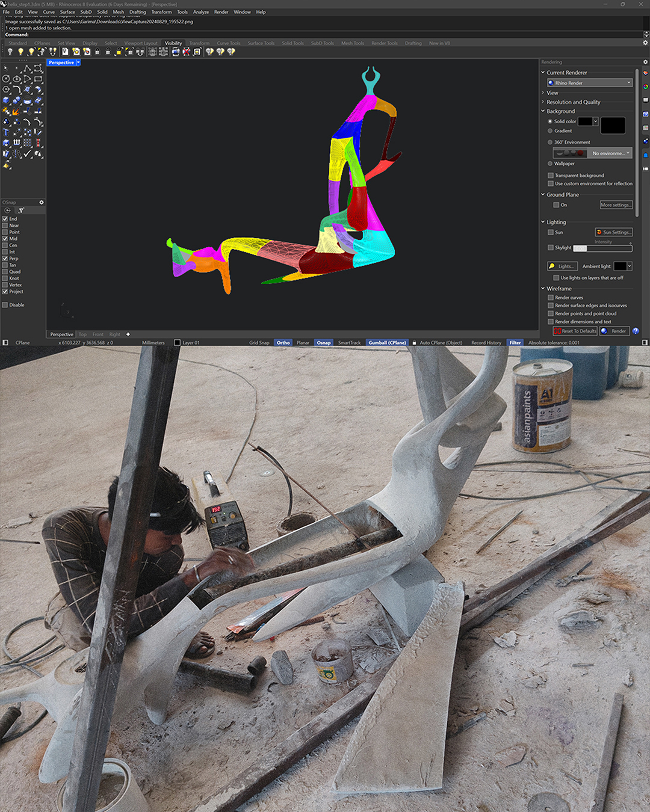
Task: Open the Rhino Render renderer dropdown
Action: [590, 83]
